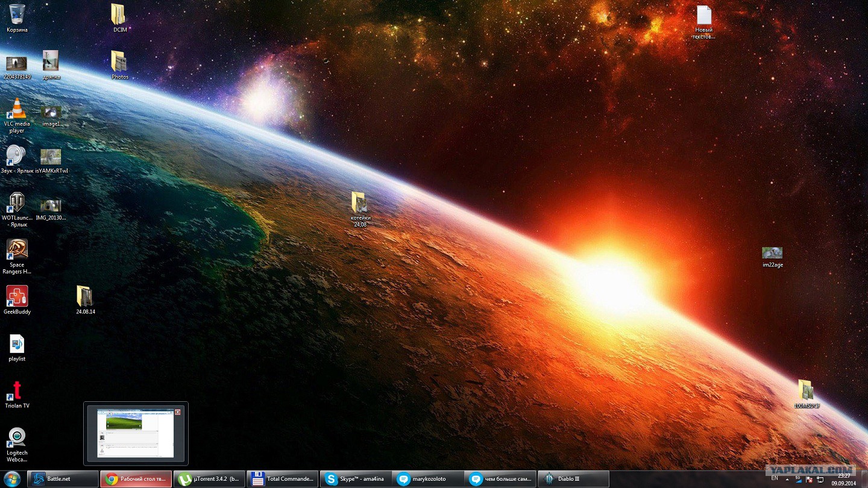Show hidden system tray icons

click(x=787, y=480)
